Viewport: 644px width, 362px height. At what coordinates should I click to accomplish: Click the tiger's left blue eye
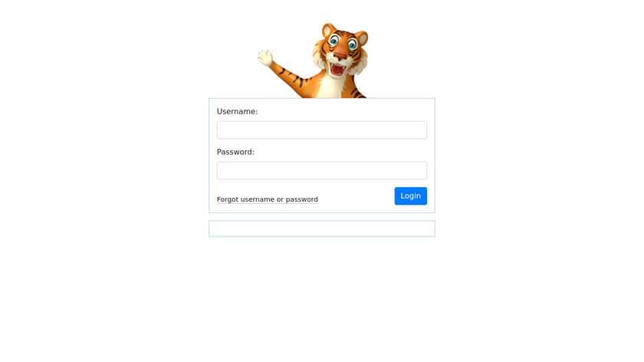(334, 41)
